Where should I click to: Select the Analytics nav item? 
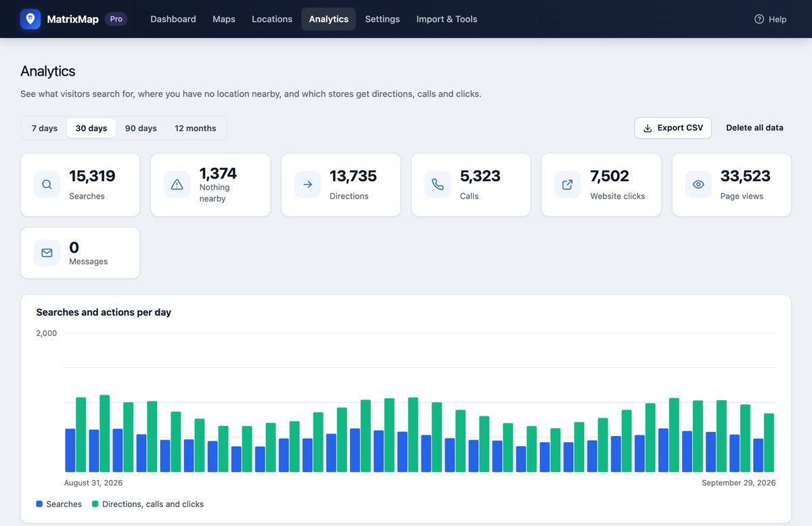point(329,19)
